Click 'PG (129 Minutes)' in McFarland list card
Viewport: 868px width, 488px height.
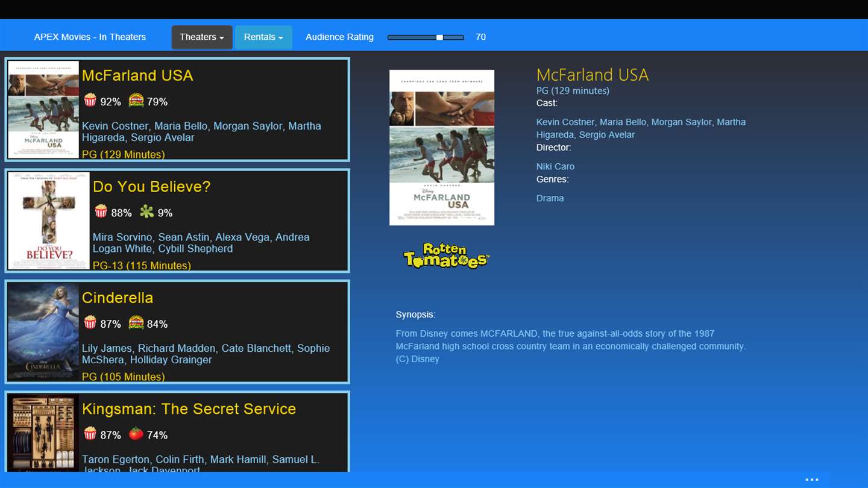pos(123,154)
